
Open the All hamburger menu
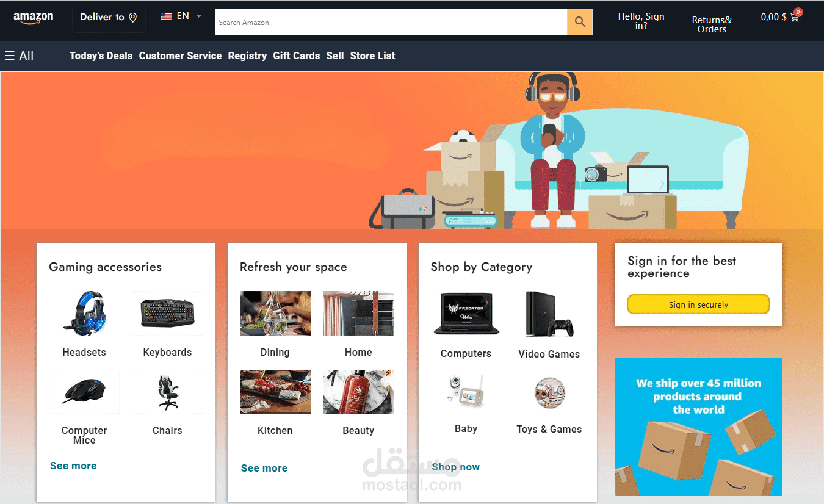[x=19, y=56]
